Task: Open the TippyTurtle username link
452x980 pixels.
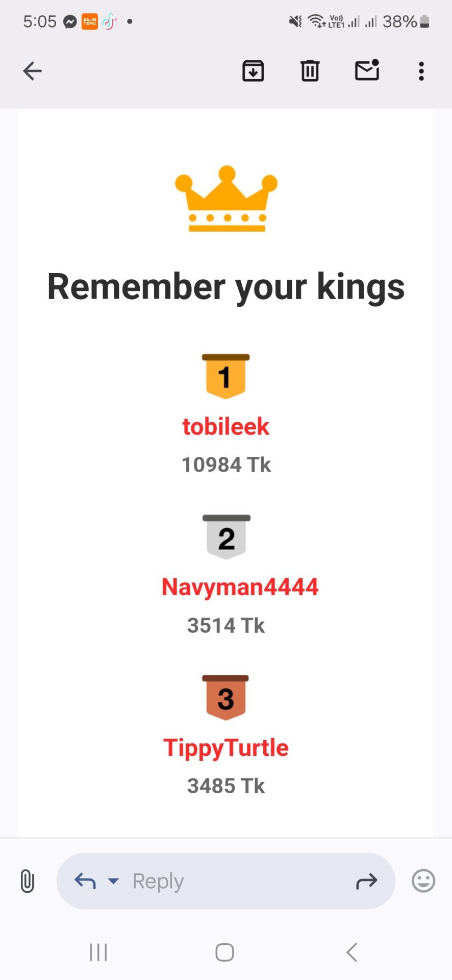Action: tap(226, 748)
